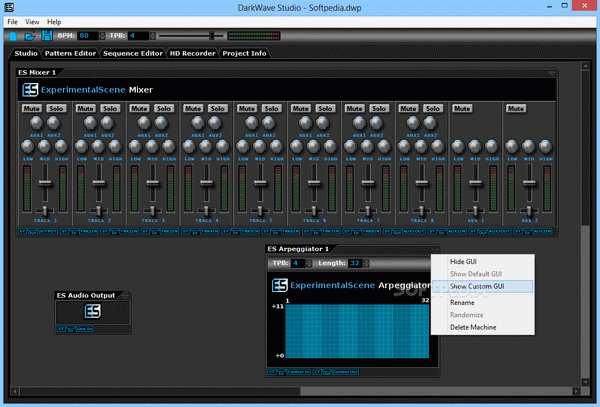Solo Track 3 in the mixer
This screenshot has height=407, width=600.
pos(164,109)
